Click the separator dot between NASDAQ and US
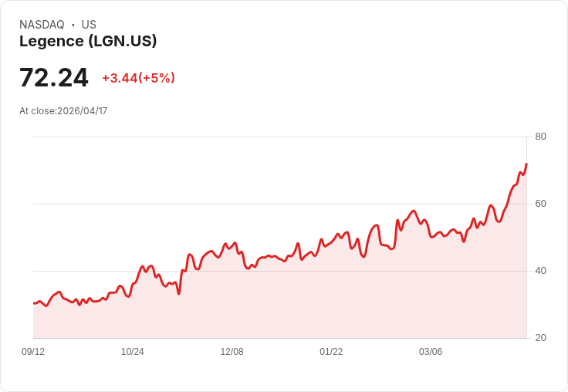568x392 pixels. pyautogui.click(x=73, y=25)
